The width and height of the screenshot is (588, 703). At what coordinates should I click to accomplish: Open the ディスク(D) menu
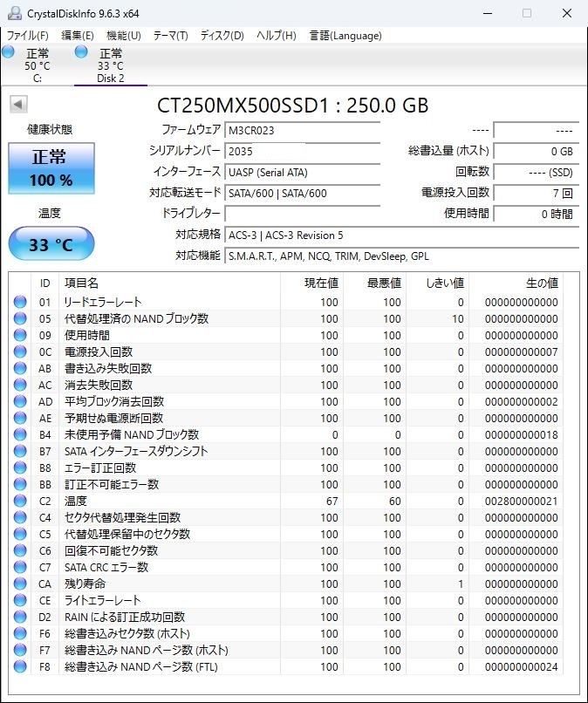(222, 36)
